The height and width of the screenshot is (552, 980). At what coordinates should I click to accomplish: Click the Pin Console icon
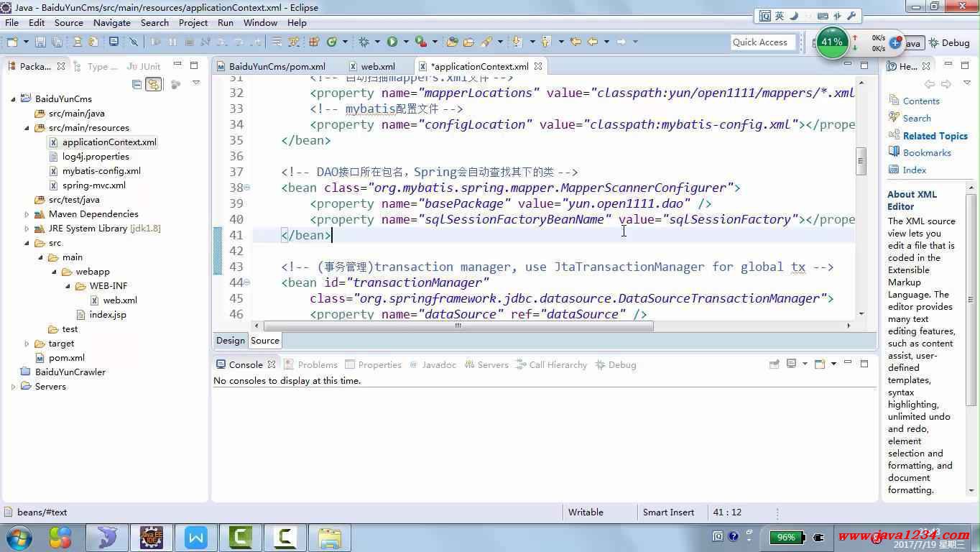[775, 364]
